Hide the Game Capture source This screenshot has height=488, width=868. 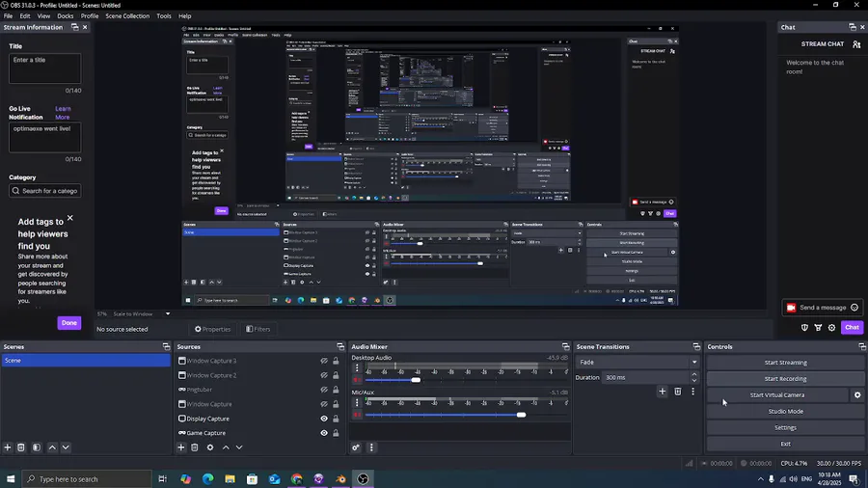tap(324, 433)
